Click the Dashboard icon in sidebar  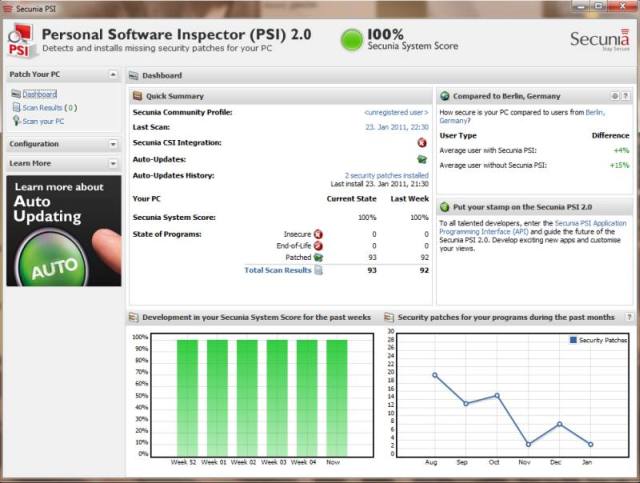click(16, 94)
